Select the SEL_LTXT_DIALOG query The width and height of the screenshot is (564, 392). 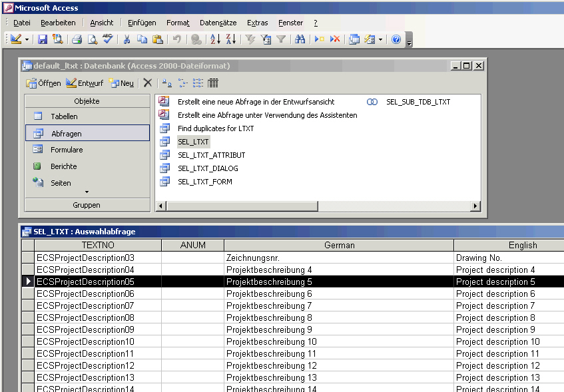click(x=208, y=168)
